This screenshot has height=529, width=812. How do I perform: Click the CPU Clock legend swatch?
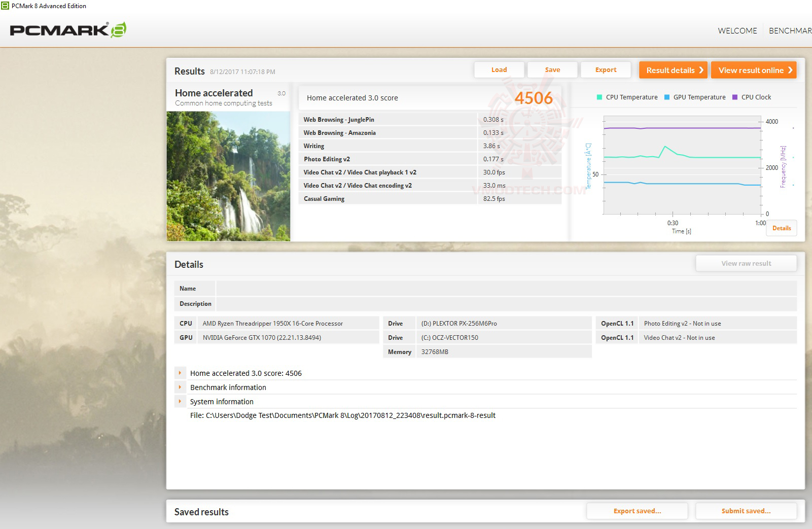click(735, 97)
